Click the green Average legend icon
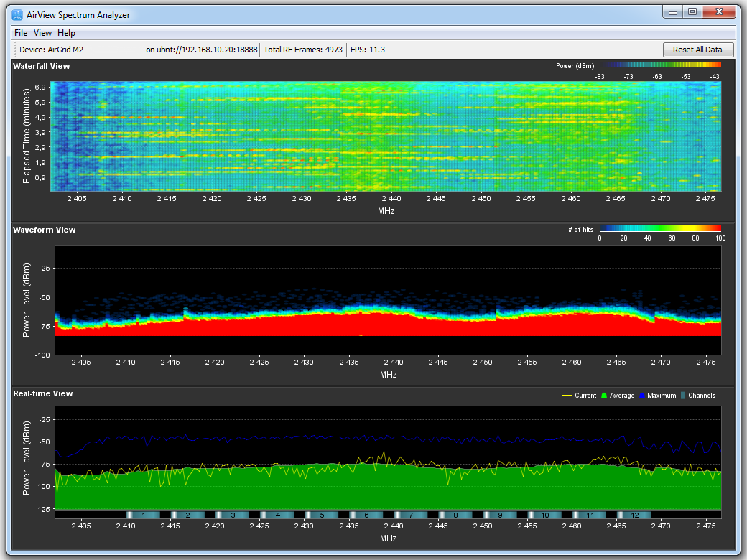747x560 pixels. 603,396
